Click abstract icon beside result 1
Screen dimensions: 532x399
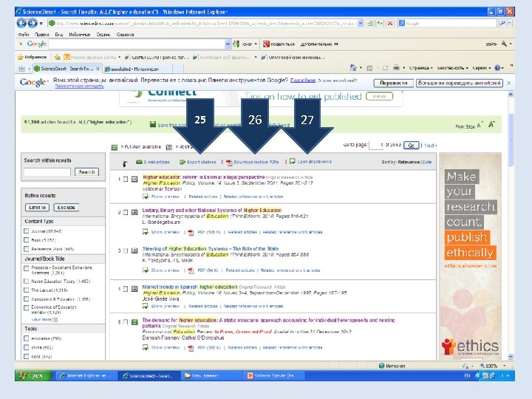134,179
